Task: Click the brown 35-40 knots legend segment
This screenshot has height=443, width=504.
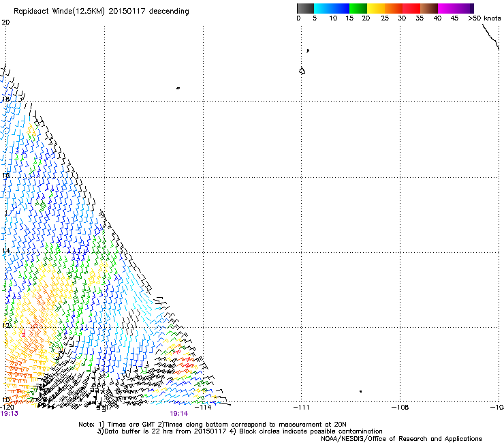Action: (x=429, y=8)
